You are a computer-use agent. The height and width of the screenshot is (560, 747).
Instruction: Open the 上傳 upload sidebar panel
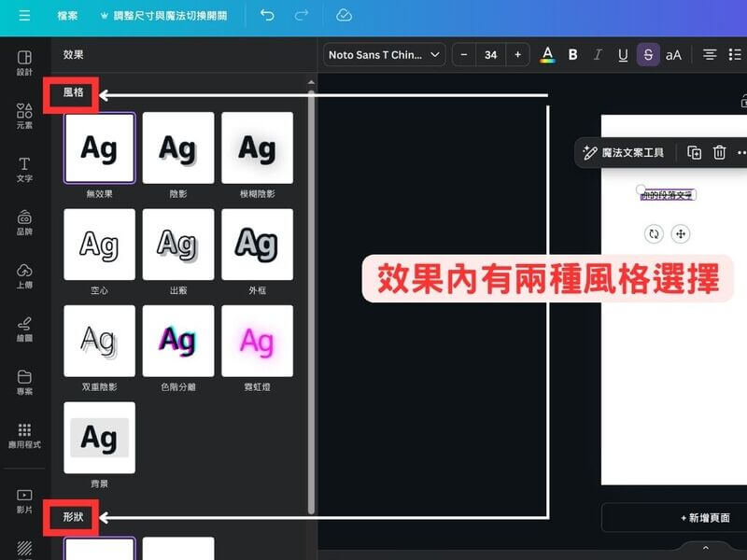pyautogui.click(x=24, y=274)
